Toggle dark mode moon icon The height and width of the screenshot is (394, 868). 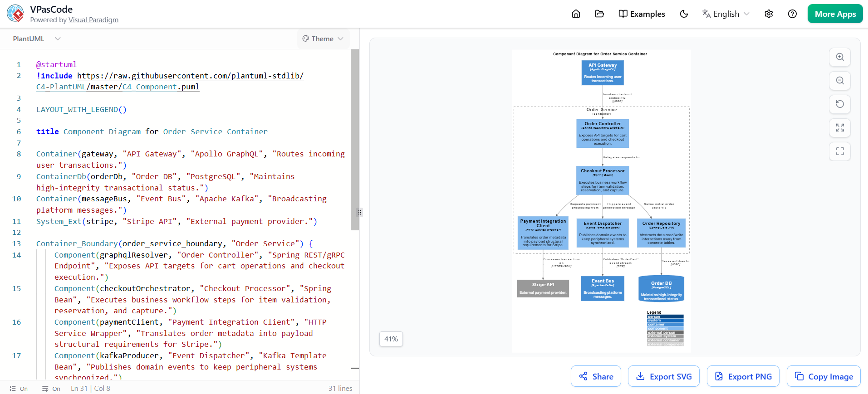[684, 14]
